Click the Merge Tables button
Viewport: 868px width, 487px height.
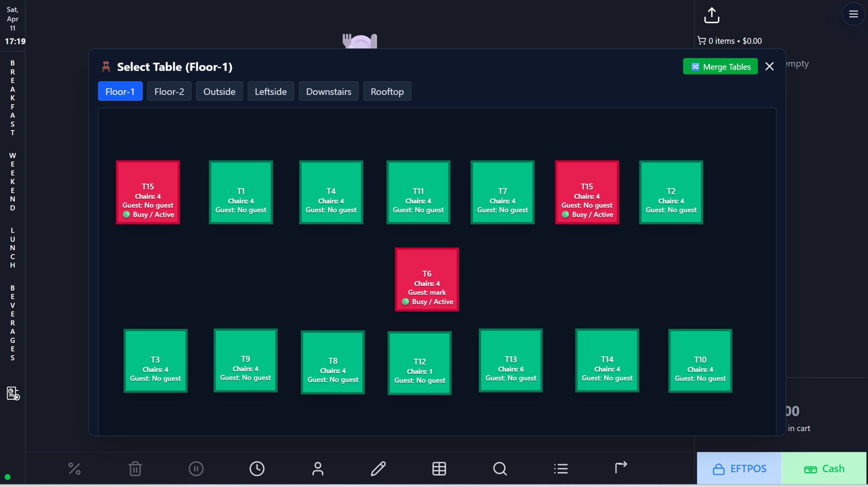coord(721,66)
